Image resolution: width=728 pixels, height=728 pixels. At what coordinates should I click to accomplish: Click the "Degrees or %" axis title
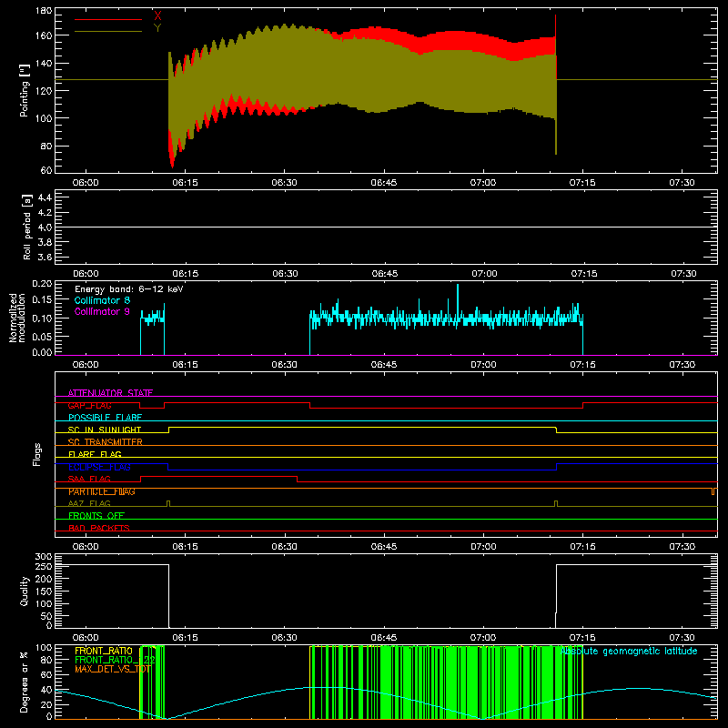pyautogui.click(x=25, y=682)
